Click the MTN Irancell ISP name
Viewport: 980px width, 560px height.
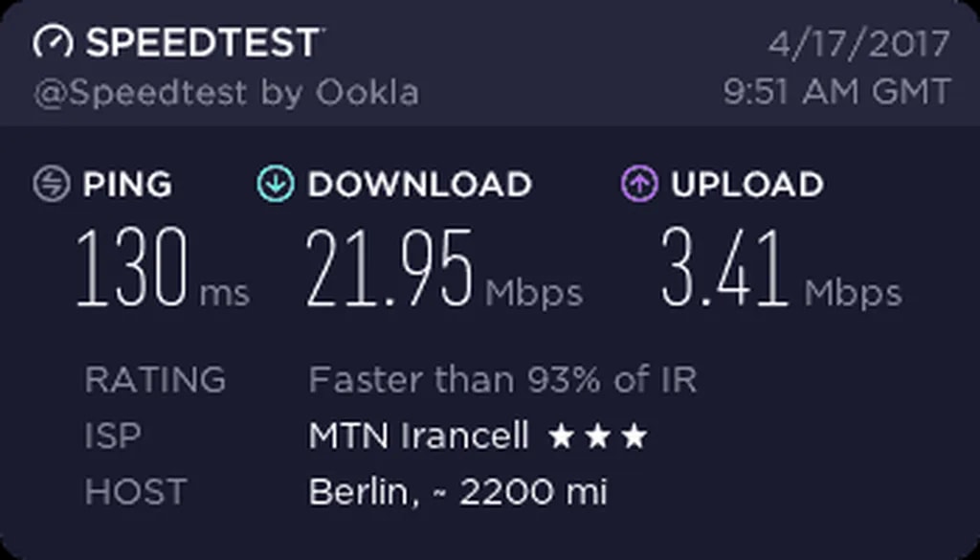click(x=418, y=437)
